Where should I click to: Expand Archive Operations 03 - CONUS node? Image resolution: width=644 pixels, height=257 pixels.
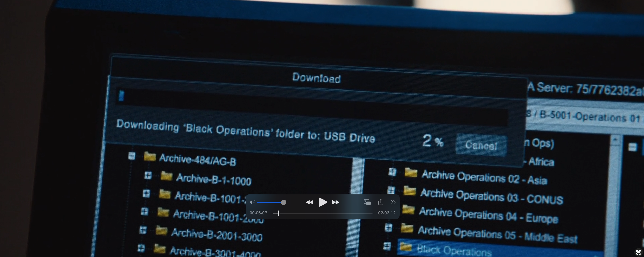click(x=391, y=190)
